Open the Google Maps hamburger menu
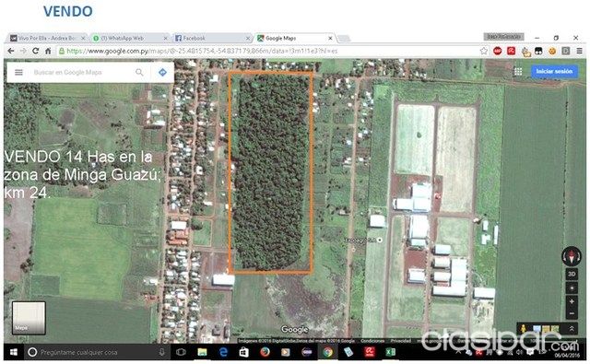This screenshot has width=590, height=364. point(18,72)
